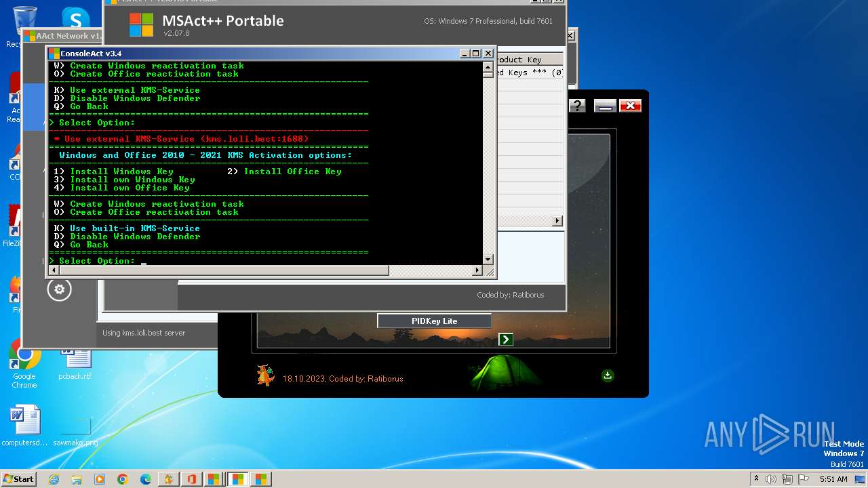Launch the Google Chrome desktop shortcut
This screenshot has height=488, width=868.
coord(24,364)
